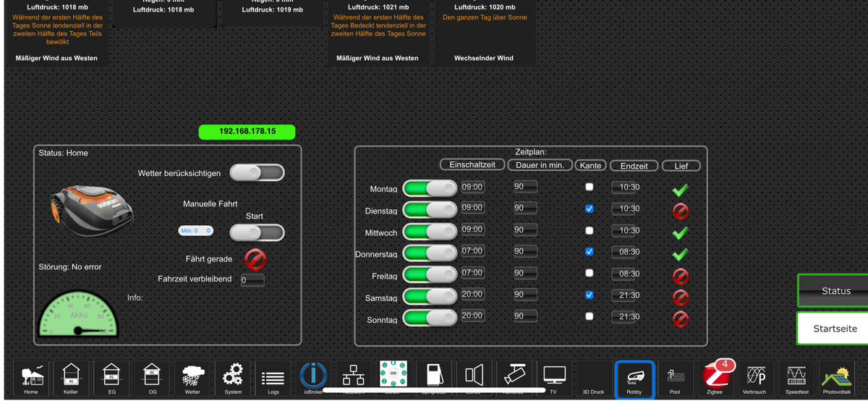868x401 pixels.
Task: Open the OG floor view
Action: point(152,379)
